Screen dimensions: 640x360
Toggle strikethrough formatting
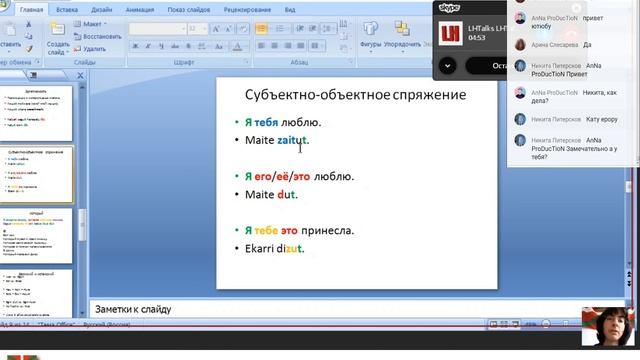pos(175,46)
